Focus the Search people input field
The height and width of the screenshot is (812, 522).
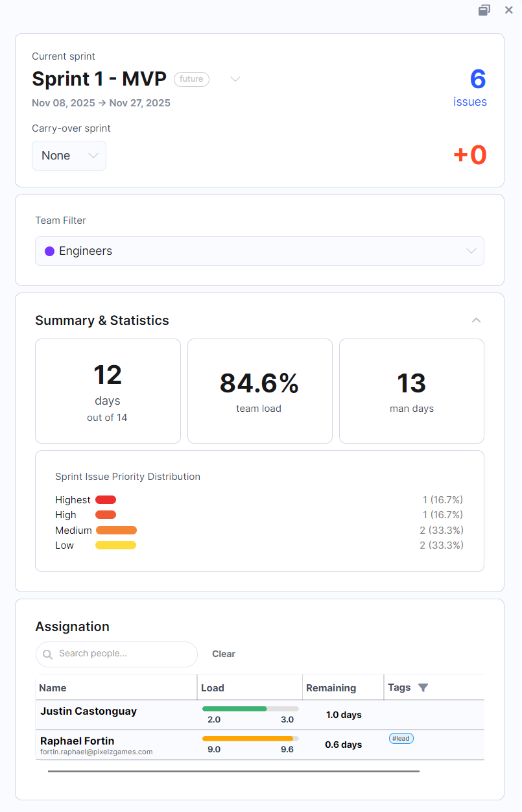[x=123, y=654]
